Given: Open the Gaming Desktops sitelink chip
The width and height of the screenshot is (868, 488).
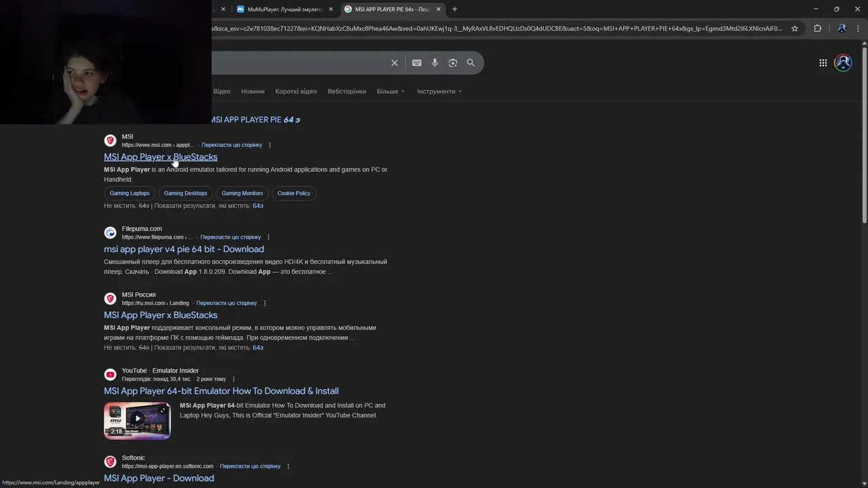Looking at the screenshot, I should pyautogui.click(x=186, y=193).
